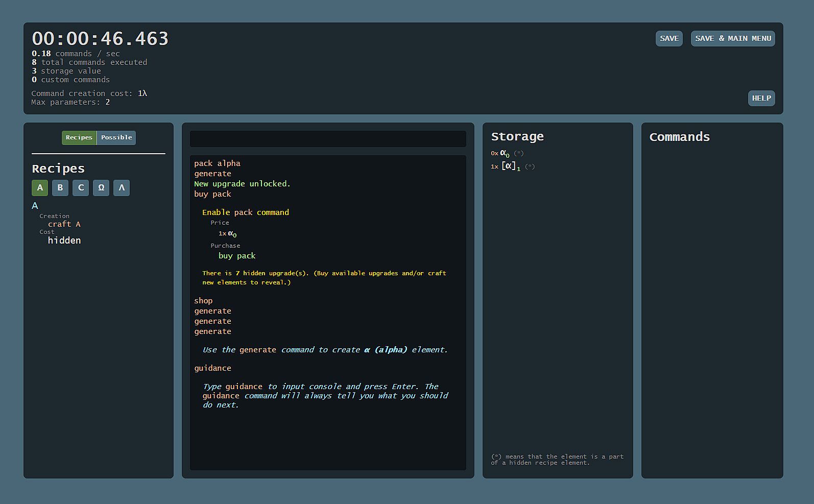Select the A recipe category button
The image size is (814, 504).
click(x=40, y=187)
